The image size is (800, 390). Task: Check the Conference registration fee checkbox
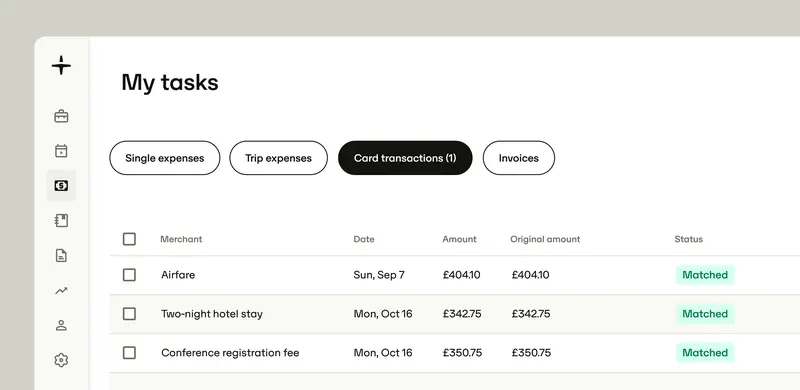point(130,353)
